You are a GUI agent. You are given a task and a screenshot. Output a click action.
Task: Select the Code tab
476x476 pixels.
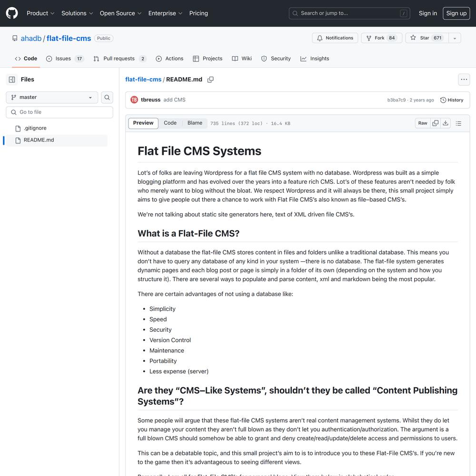click(x=26, y=59)
